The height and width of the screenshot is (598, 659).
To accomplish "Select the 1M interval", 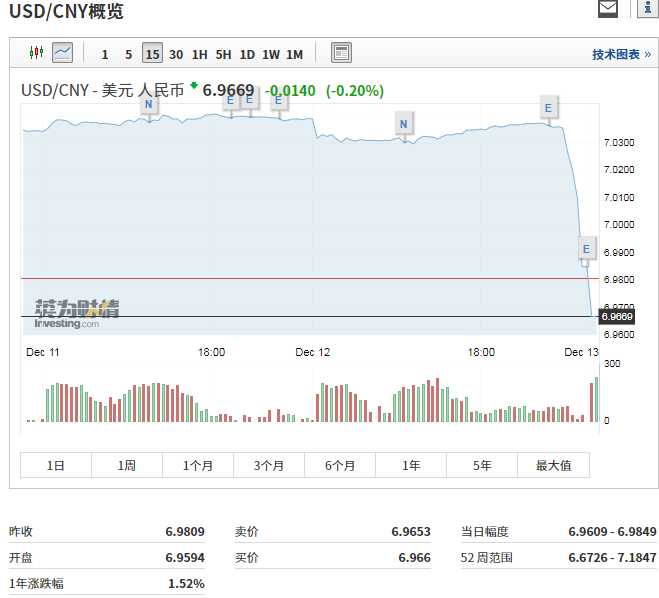I will 295,54.
